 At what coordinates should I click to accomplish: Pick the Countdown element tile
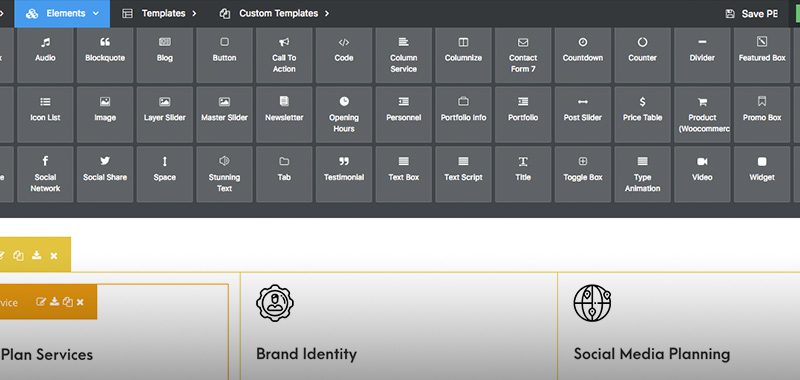[583, 55]
